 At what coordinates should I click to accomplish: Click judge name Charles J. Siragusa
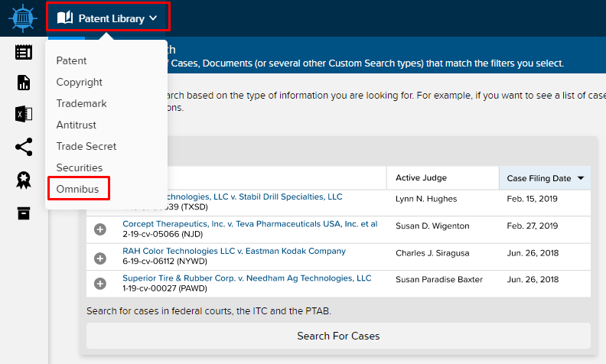[x=432, y=253]
